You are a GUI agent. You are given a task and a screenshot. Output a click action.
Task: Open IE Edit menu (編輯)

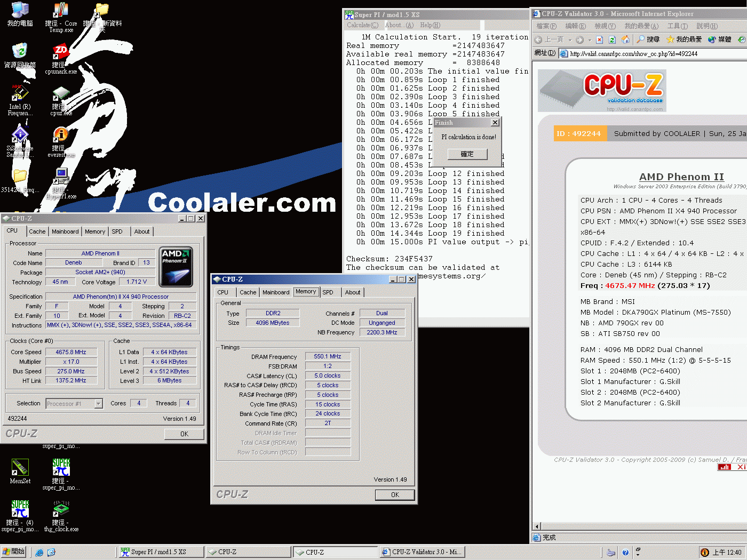point(575,26)
